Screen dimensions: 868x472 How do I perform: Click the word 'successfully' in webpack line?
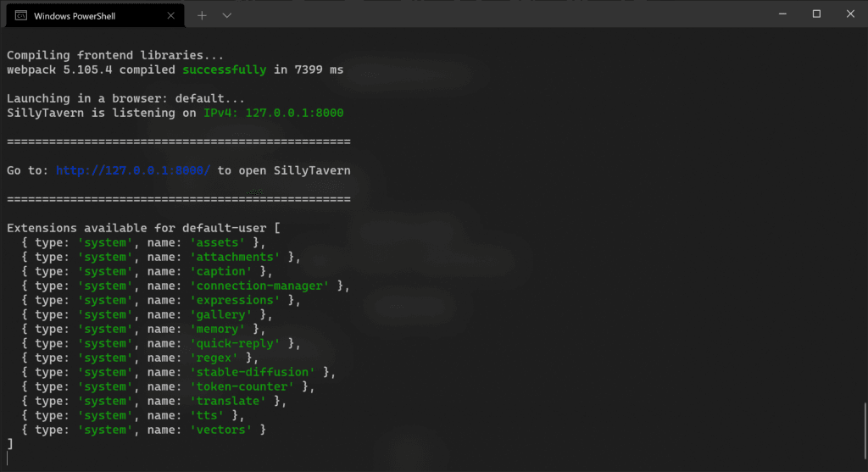tap(224, 69)
